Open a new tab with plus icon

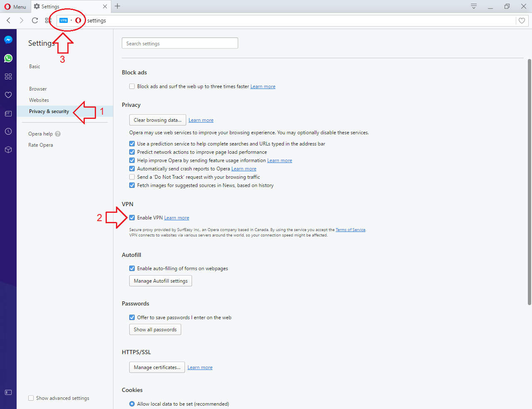click(x=118, y=6)
